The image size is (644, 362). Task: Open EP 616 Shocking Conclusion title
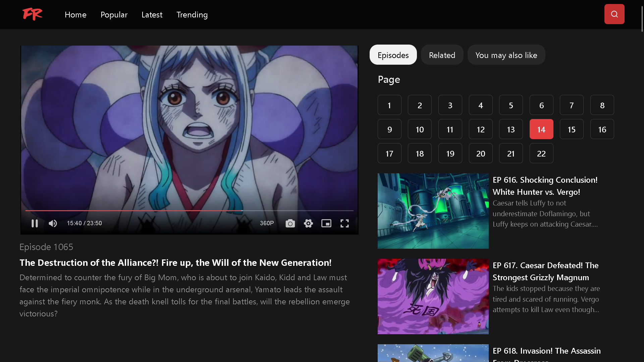click(545, 186)
